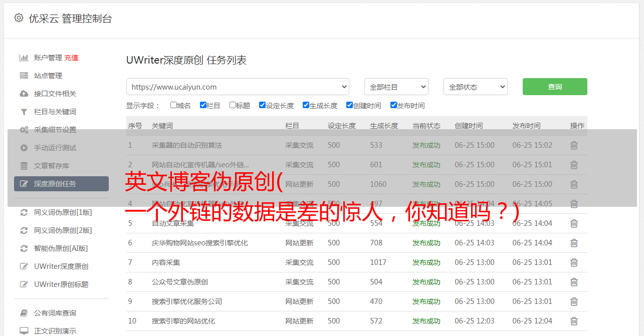Screen dimensions: 644x336
Task: Open 同义词伪原创[2版] in the sidebar
Action: [x=63, y=230]
